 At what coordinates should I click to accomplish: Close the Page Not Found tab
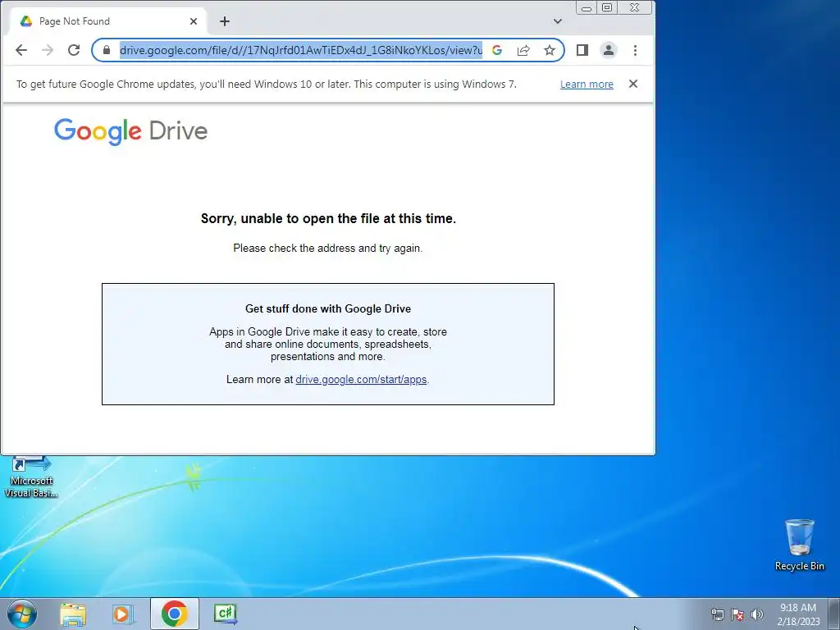click(194, 21)
